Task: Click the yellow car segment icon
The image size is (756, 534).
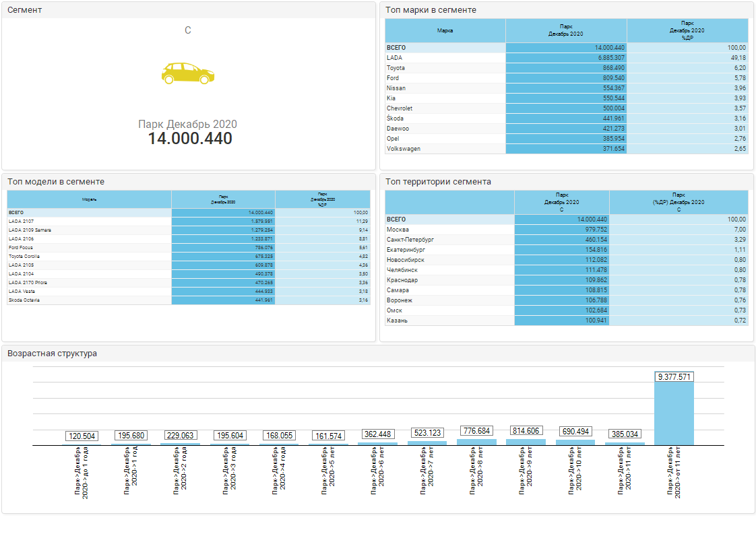Action: coord(187,73)
